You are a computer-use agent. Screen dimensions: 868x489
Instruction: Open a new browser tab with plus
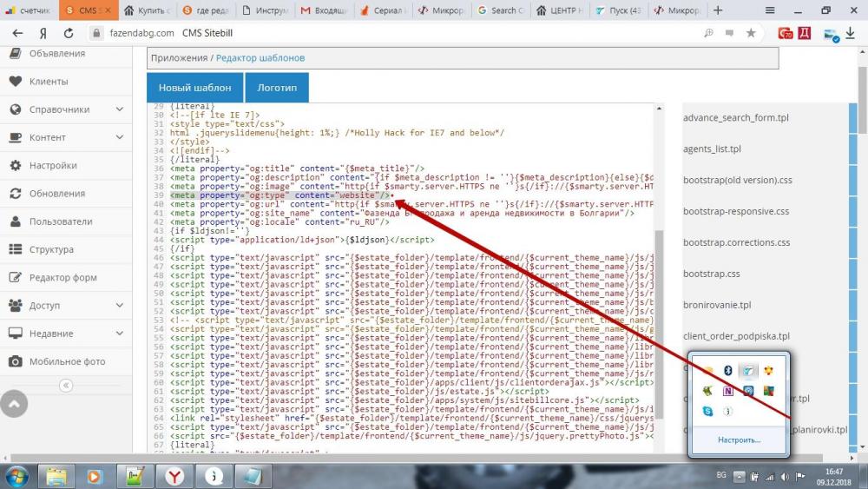718,10
